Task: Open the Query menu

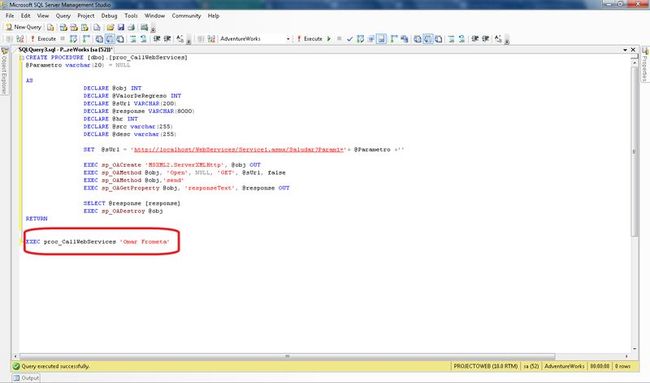Action: 63,16
